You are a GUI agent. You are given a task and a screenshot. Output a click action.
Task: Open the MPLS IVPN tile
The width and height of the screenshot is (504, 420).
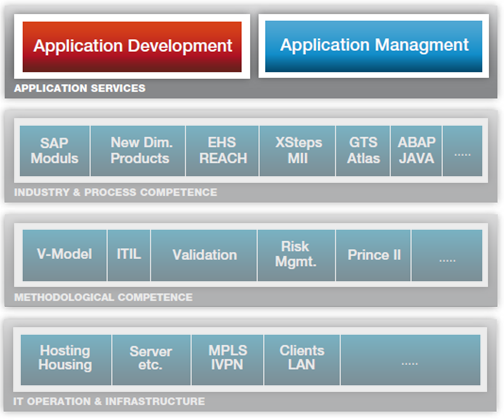tap(228, 360)
